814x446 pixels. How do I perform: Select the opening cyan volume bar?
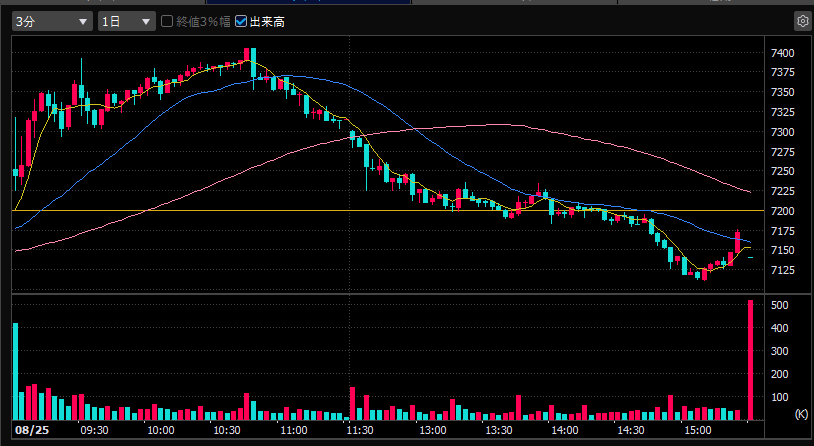16,371
